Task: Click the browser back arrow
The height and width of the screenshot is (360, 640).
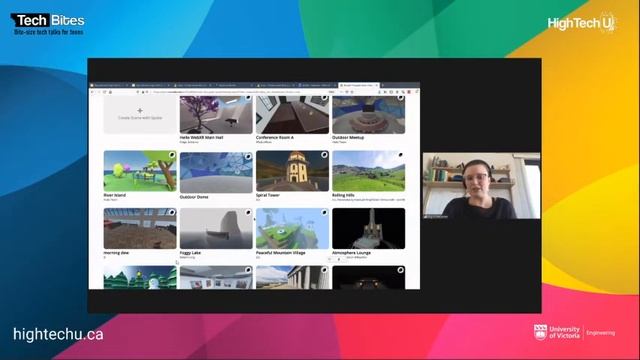Action: 93,92
